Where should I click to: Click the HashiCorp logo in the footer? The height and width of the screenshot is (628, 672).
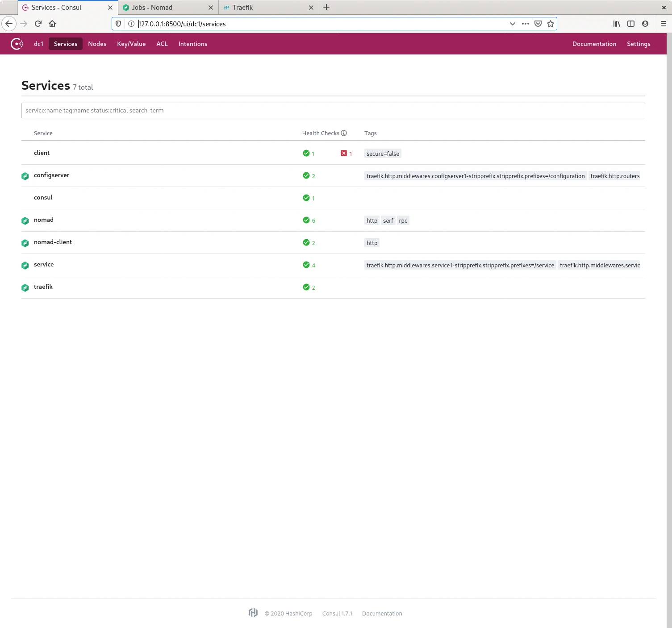(253, 613)
